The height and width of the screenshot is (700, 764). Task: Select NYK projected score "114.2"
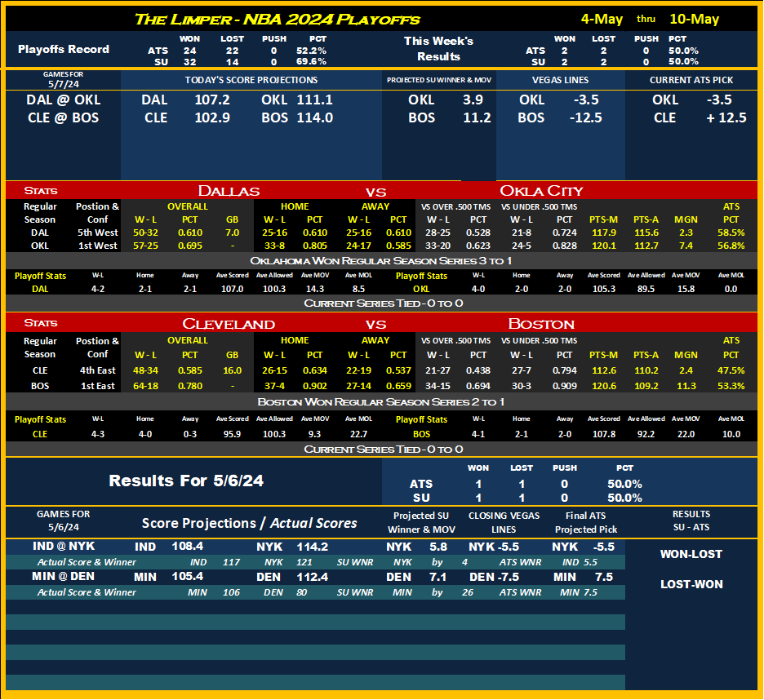(313, 547)
